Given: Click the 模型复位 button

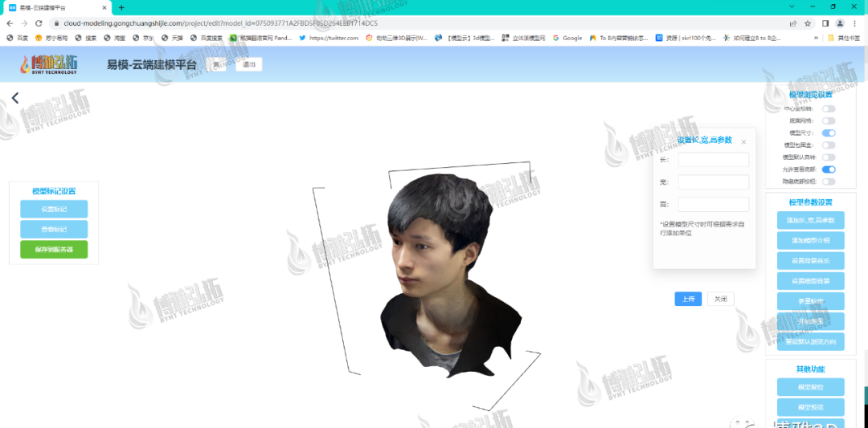Looking at the screenshot, I should click(810, 387).
